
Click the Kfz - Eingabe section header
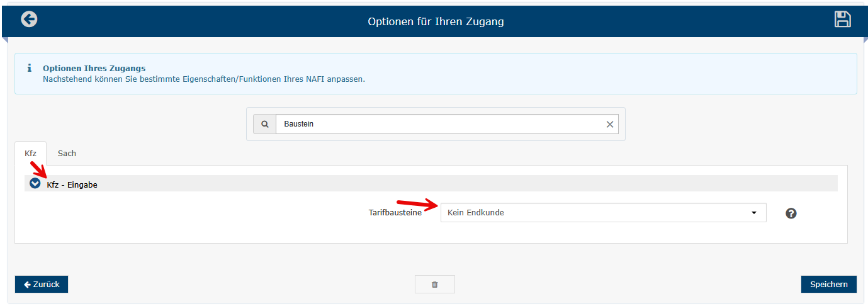point(431,184)
